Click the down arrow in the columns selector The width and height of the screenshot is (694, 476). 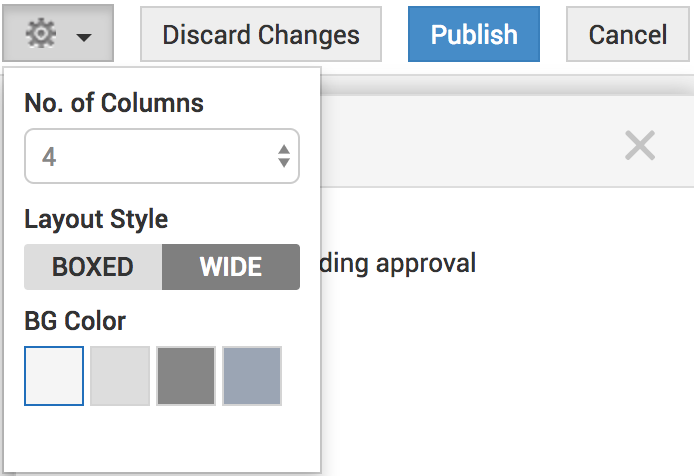tap(284, 163)
